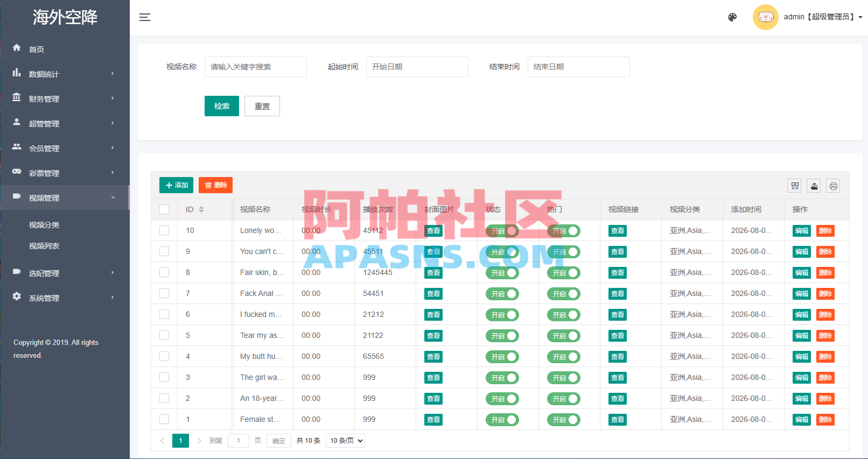Image resolution: width=868 pixels, height=459 pixels.
Task: Toggle 状态 switch for row ID 4
Action: tap(502, 357)
